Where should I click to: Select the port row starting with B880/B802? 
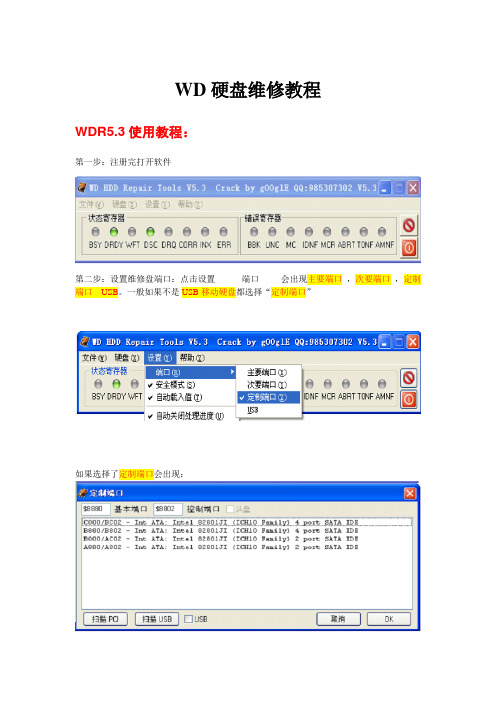coord(247,531)
